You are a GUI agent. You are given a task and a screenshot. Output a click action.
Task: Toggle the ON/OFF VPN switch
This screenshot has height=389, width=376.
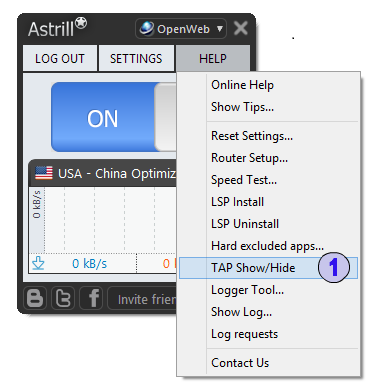pyautogui.click(x=113, y=117)
